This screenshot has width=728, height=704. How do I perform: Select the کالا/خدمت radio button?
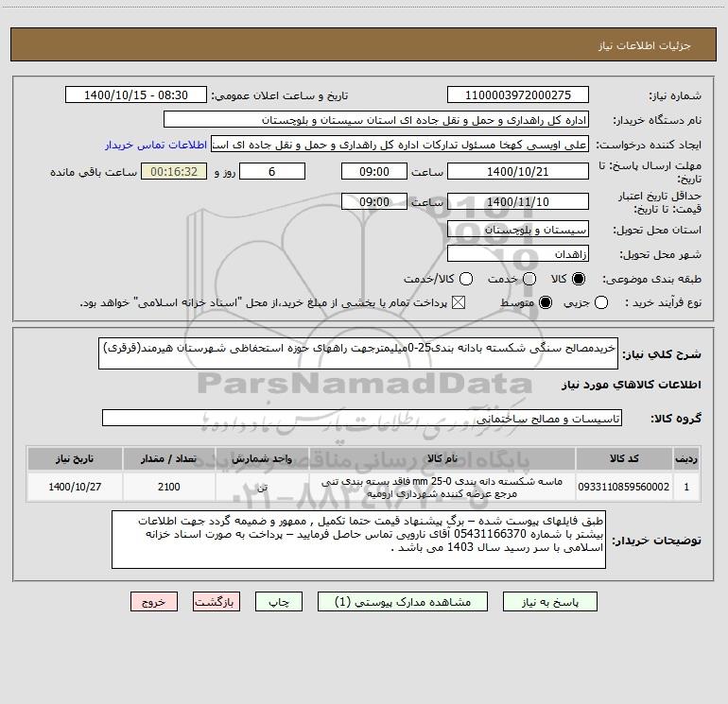(x=466, y=279)
